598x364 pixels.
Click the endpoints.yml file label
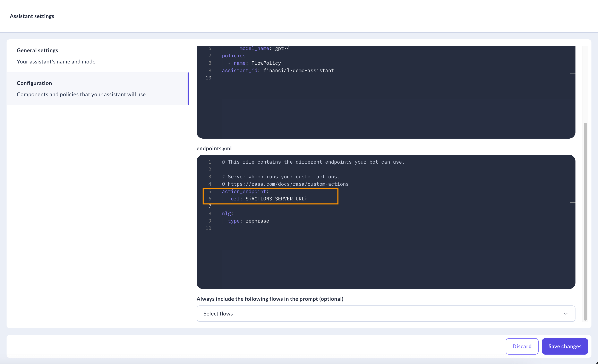[214, 148]
